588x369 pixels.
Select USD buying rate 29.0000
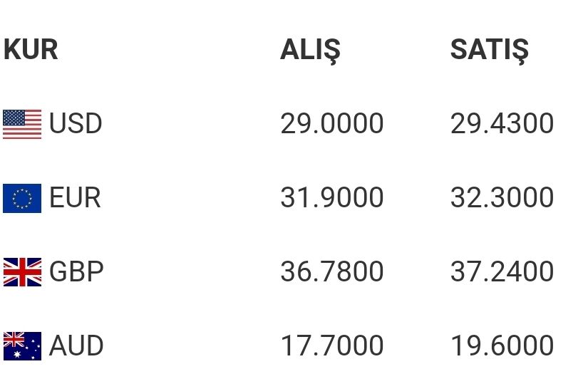332,124
